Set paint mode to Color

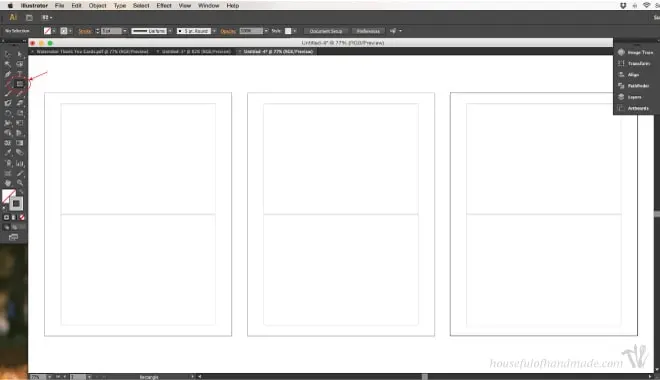[6, 217]
